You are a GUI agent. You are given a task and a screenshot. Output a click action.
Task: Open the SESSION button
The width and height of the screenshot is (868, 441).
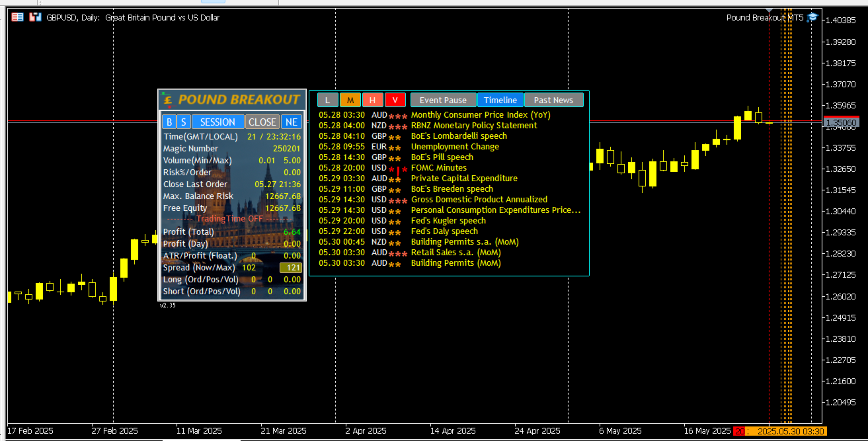[217, 122]
